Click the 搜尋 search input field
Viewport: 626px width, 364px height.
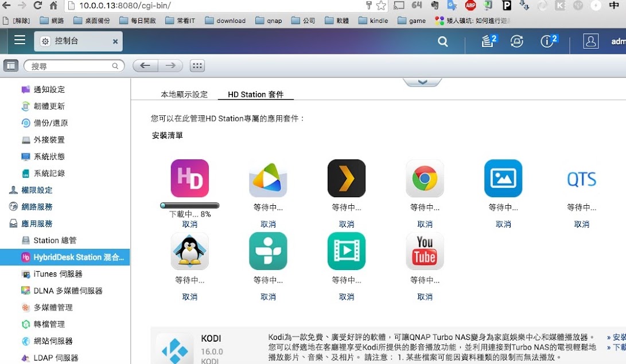coord(74,66)
